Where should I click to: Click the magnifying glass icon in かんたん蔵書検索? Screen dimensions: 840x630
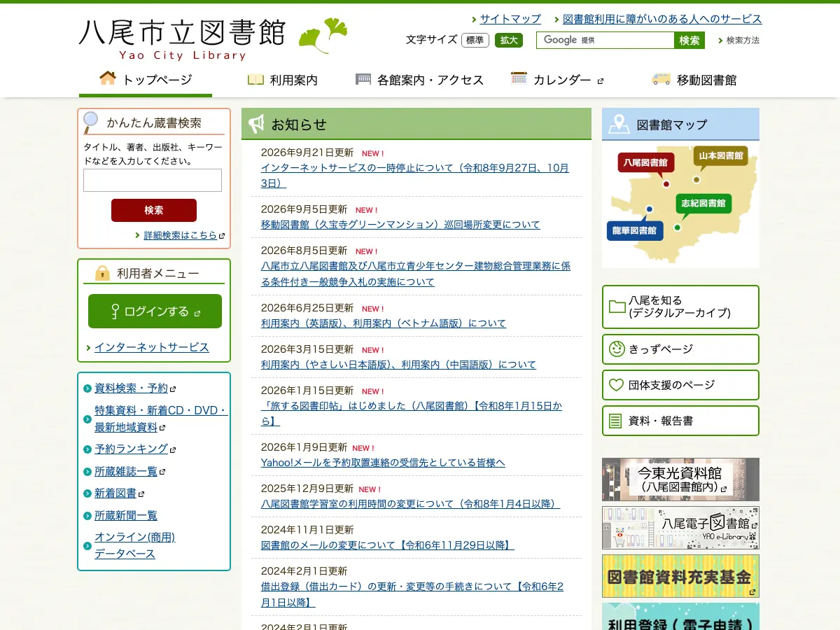click(x=91, y=122)
